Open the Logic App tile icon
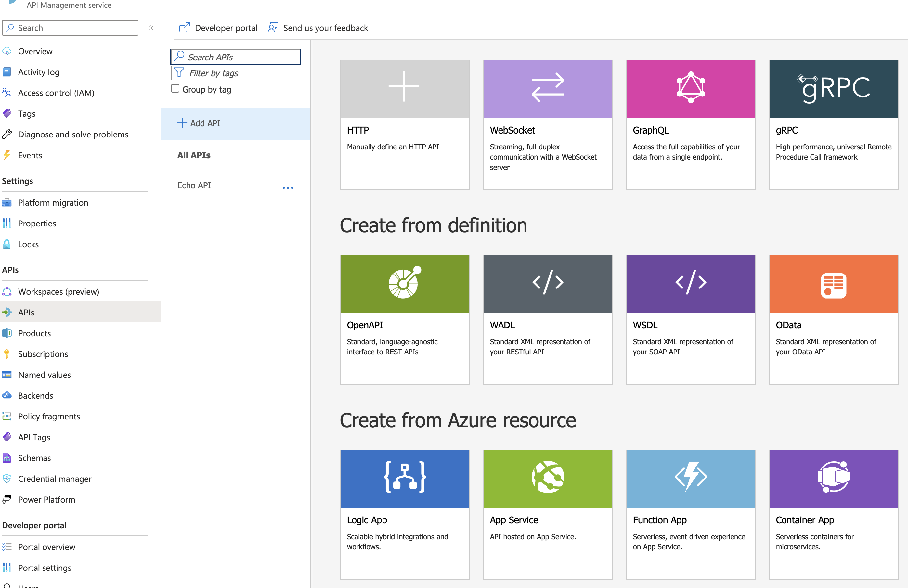 pos(404,478)
